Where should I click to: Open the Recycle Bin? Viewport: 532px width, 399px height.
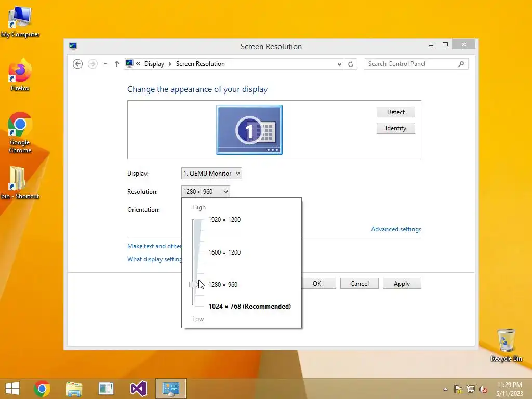(x=506, y=345)
